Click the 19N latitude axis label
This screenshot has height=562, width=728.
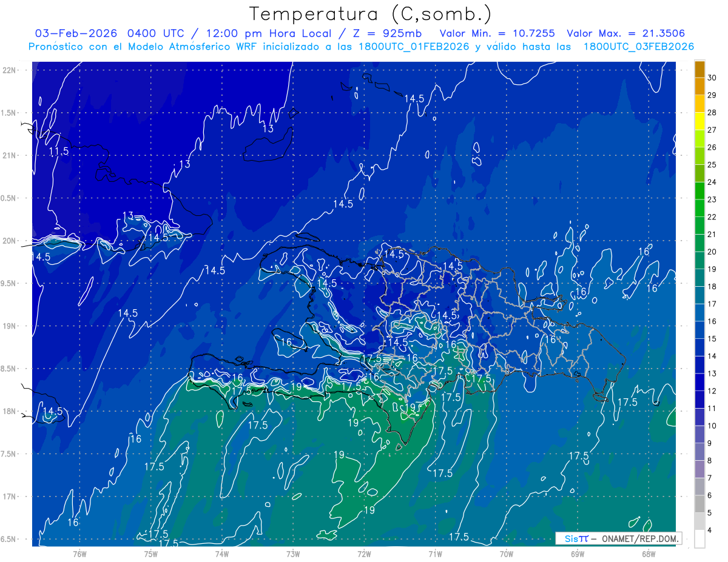(10, 326)
